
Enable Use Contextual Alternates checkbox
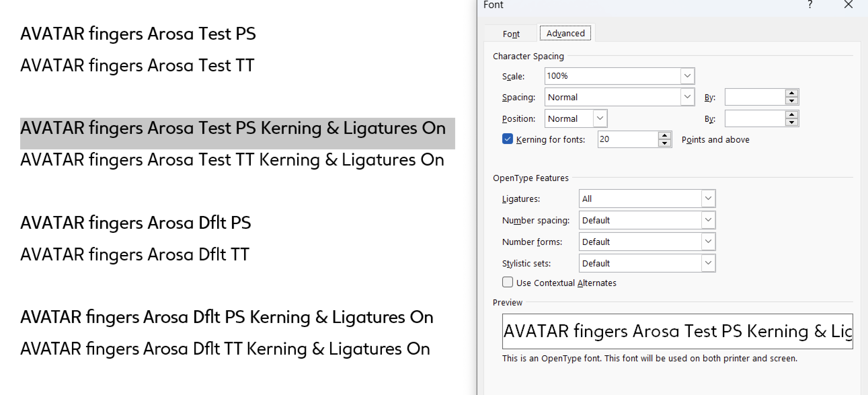[507, 282]
